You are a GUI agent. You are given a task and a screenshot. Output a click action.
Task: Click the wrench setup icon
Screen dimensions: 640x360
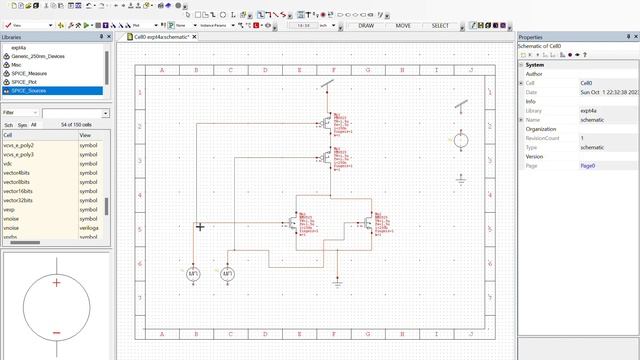pyautogui.click(x=71, y=25)
